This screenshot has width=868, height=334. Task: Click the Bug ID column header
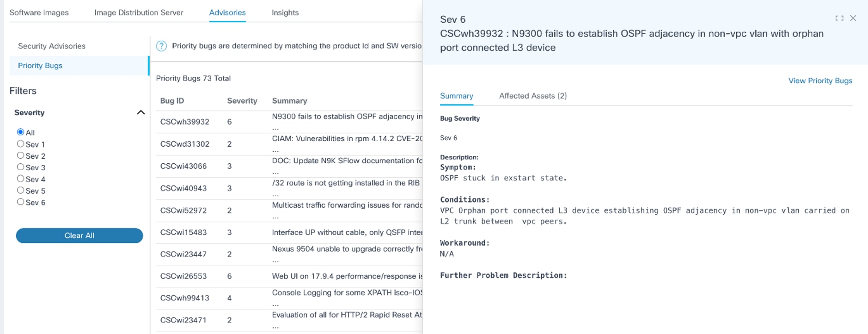click(172, 101)
